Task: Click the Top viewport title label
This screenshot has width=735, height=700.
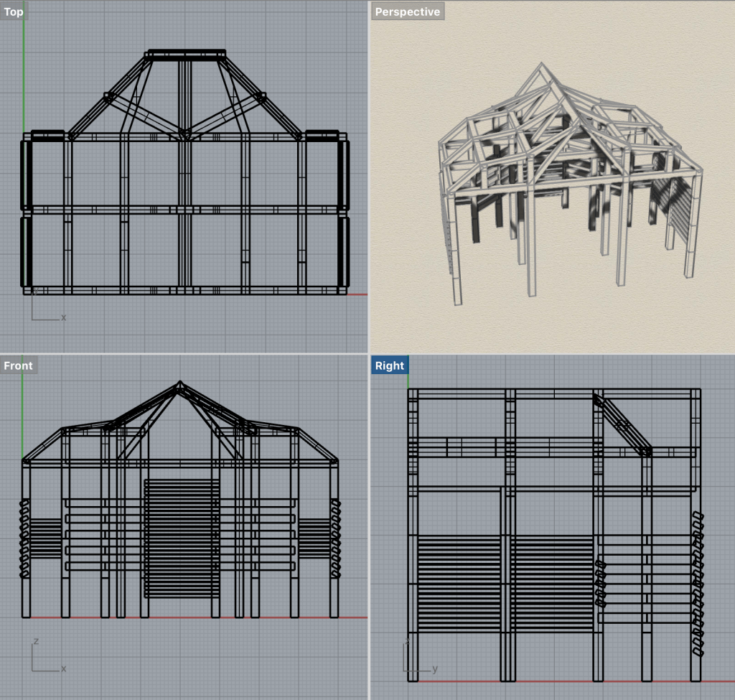Action: tap(14, 11)
